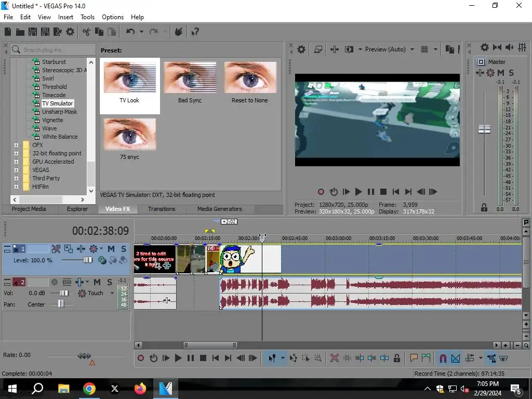Viewport: 532px width, 399px height.
Task: Switch to the Transitions tab
Action: [x=162, y=209]
